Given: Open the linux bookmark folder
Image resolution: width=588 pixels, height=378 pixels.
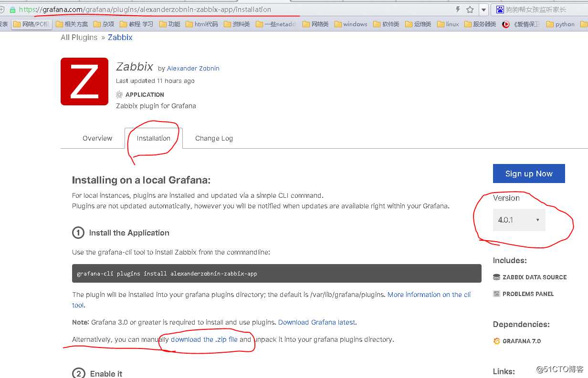Looking at the screenshot, I should tap(448, 24).
